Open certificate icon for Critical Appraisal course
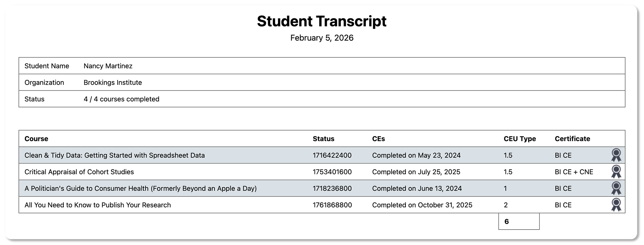Screen dimensions: 644x245 coord(616,172)
